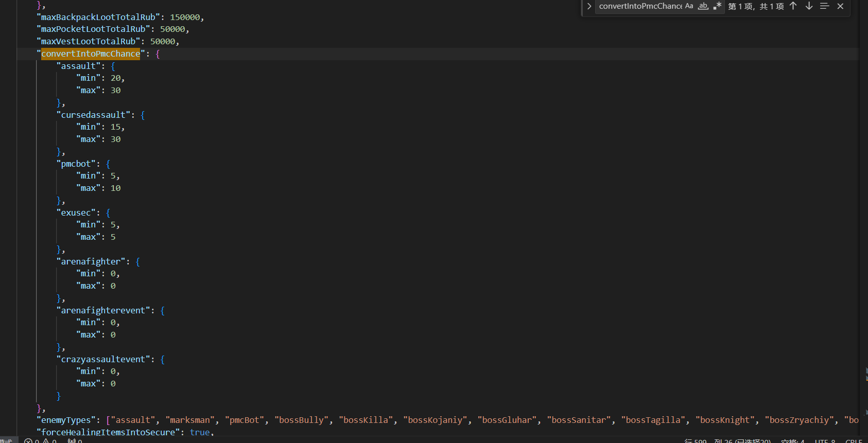Click the find search input field
The height and width of the screenshot is (443, 868).
[640, 6]
